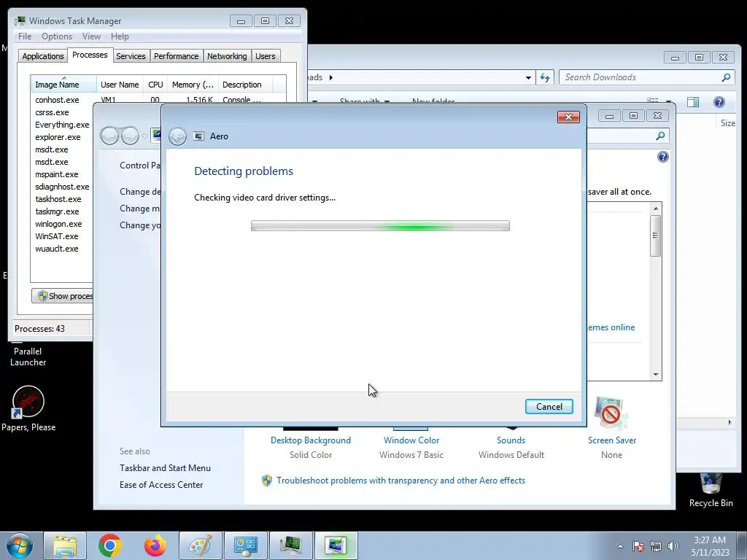Sort processes by Memory column

point(193,85)
